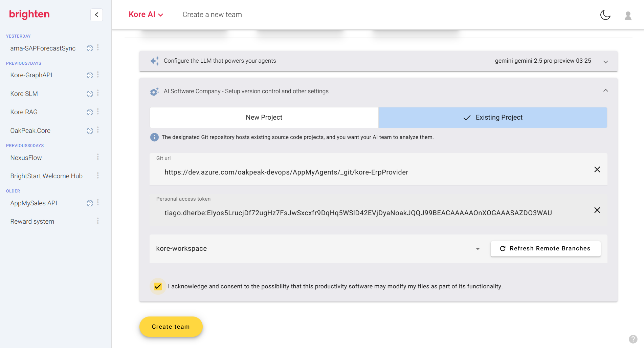644x348 pixels.
Task: Click agent icon next to Kore SLM
Action: pos(90,94)
